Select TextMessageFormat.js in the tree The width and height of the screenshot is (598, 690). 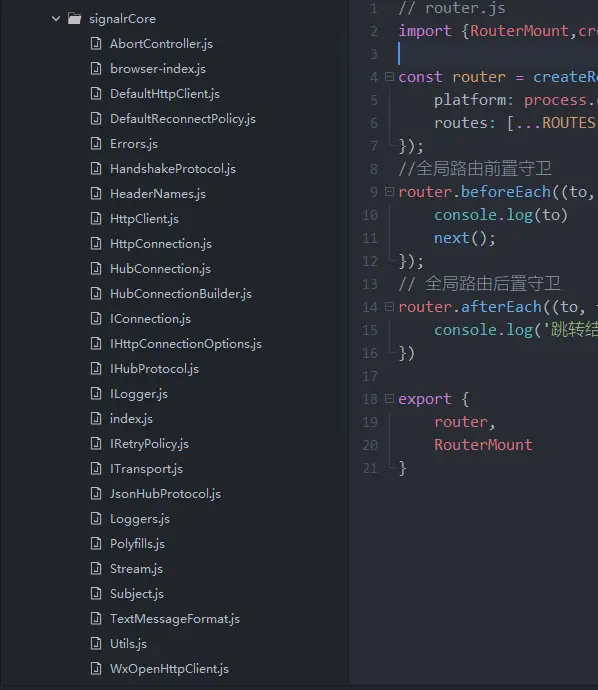click(x=175, y=619)
